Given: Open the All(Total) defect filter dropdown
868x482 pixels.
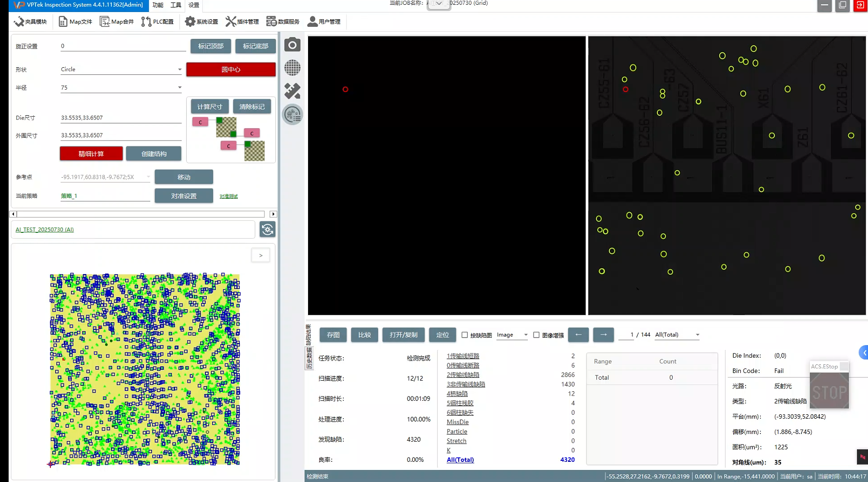Looking at the screenshot, I should click(x=697, y=335).
